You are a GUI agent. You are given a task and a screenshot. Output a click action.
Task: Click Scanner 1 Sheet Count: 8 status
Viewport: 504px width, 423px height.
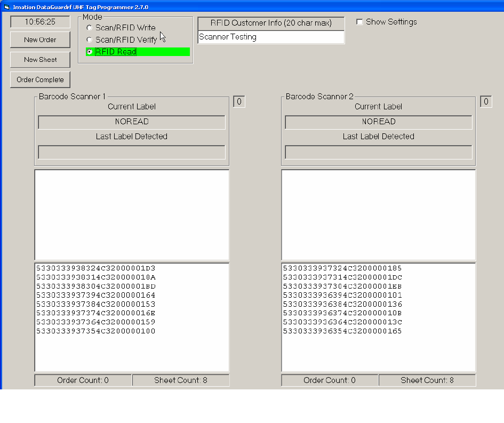coord(181,380)
